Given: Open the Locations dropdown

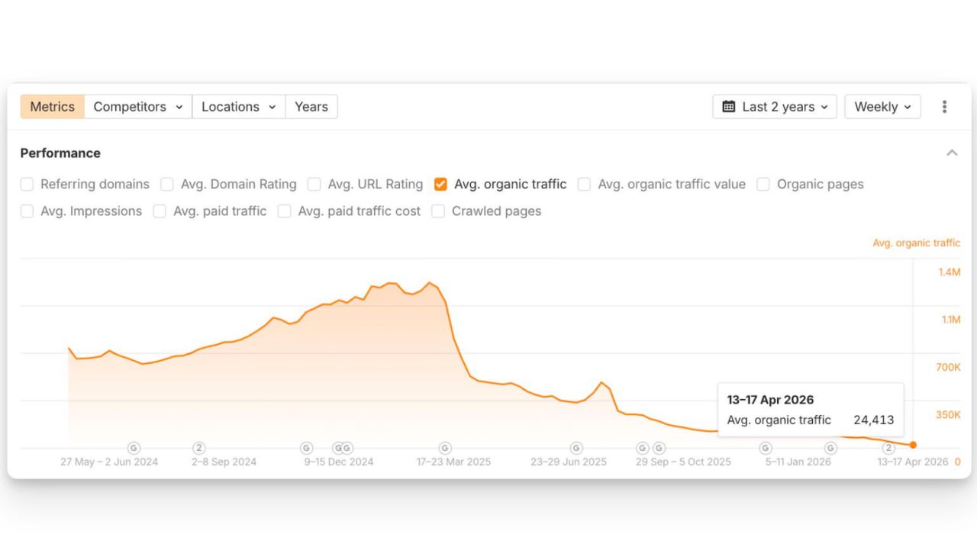Looking at the screenshot, I should pyautogui.click(x=239, y=107).
